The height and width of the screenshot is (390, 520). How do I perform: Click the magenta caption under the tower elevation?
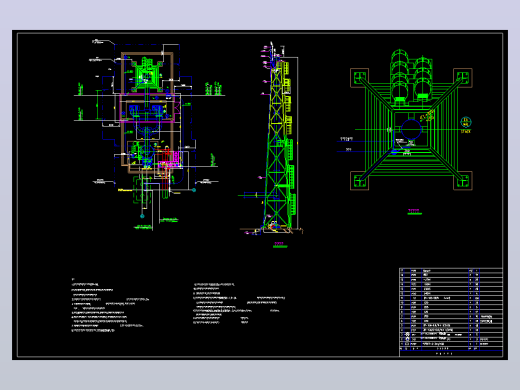pyautogui.click(x=280, y=245)
